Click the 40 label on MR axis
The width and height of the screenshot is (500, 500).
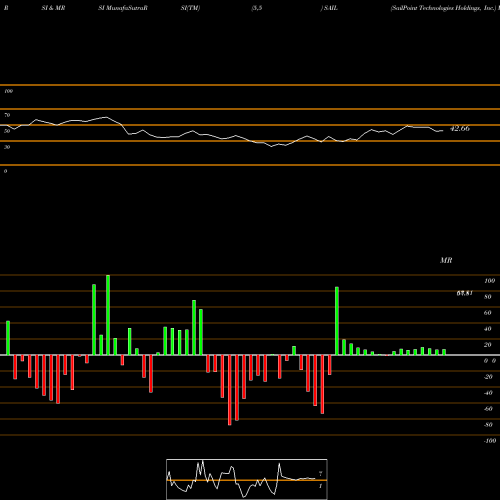(x=488, y=329)
